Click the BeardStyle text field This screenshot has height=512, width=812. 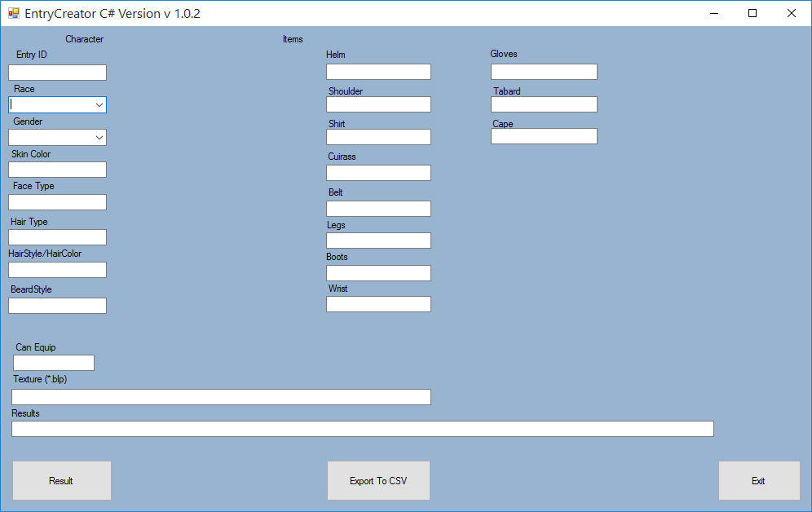[x=57, y=306]
